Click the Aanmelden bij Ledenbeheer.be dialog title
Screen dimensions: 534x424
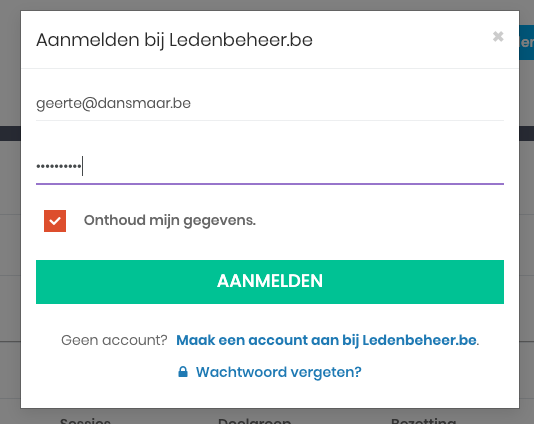tap(174, 40)
